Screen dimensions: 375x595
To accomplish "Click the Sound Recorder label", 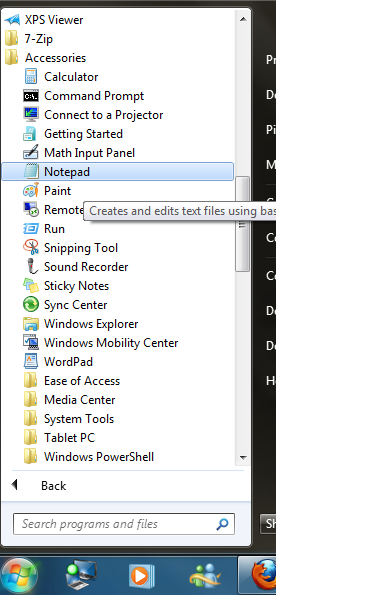I will click(86, 267).
